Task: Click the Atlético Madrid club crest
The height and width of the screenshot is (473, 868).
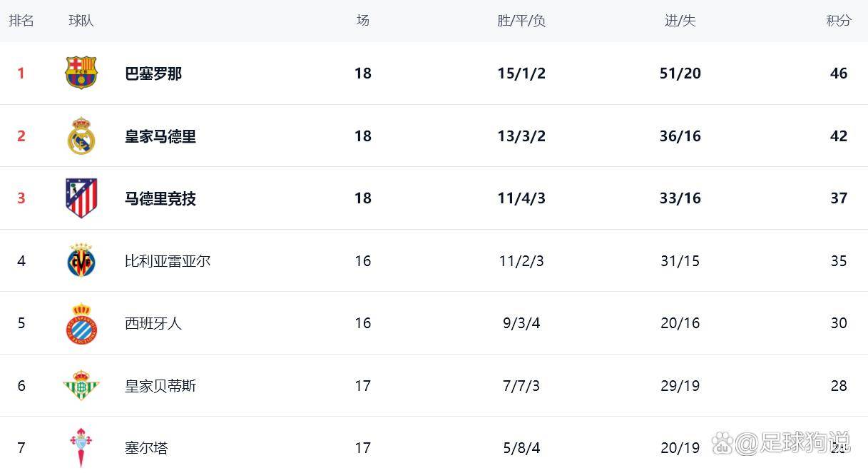Action: click(81, 198)
